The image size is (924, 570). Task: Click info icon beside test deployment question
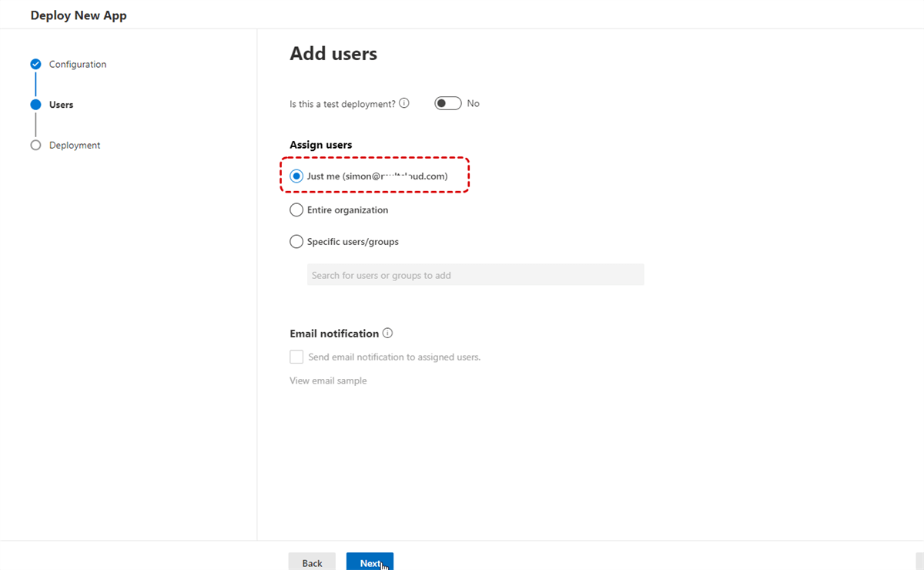point(404,103)
